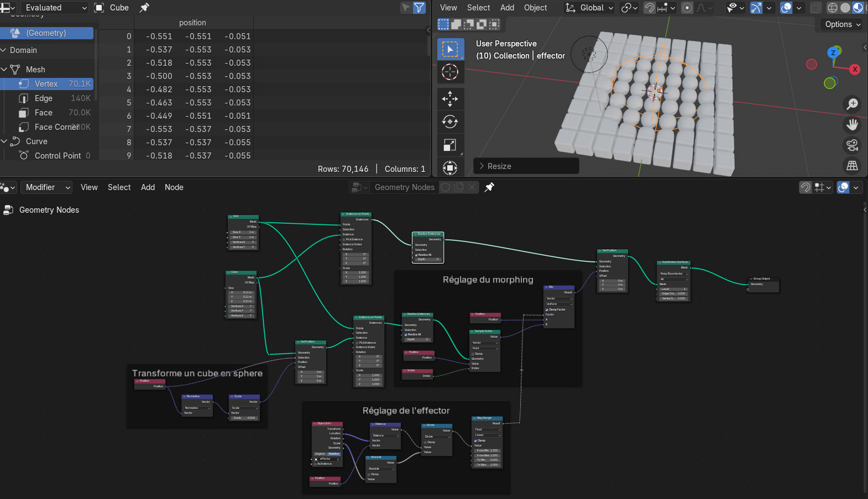Click the viewport zoom magnifier icon
868x499 pixels.
point(853,104)
